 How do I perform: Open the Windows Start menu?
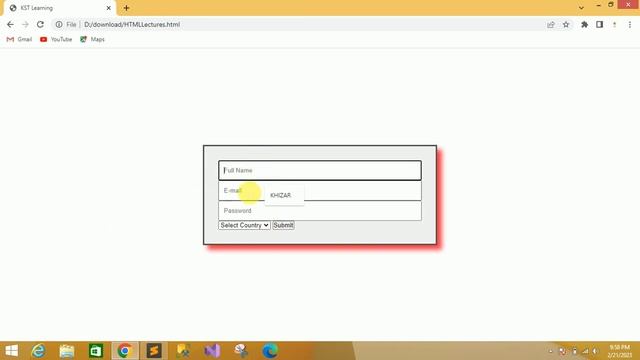pos(11,351)
